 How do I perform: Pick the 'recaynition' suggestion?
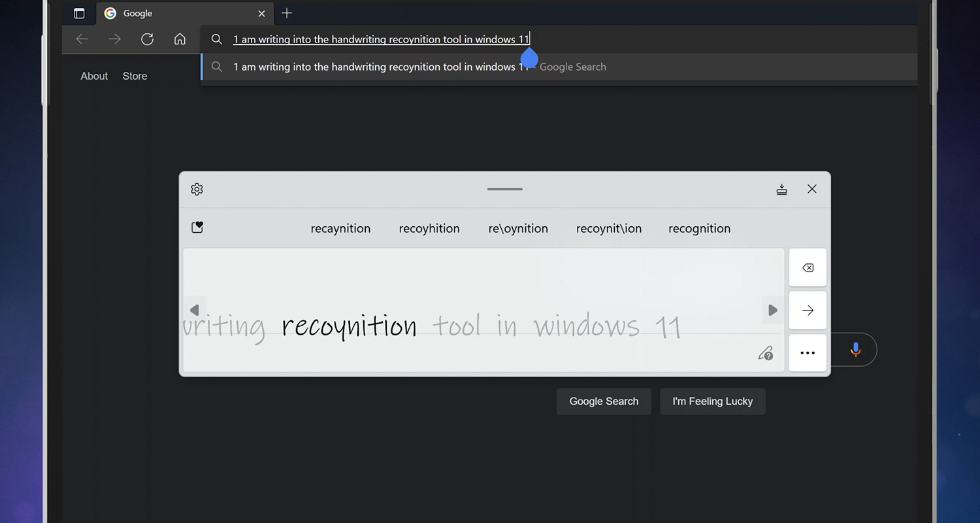pos(340,228)
